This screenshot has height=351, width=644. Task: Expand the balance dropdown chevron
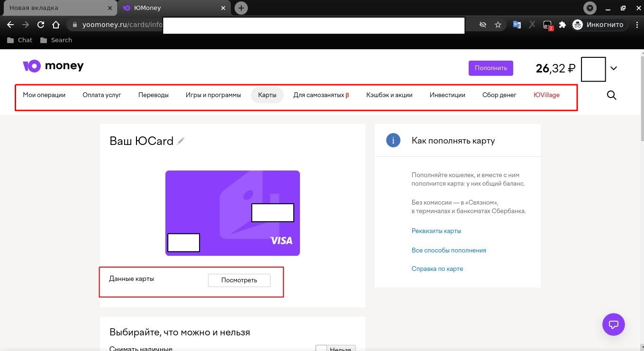pos(614,68)
